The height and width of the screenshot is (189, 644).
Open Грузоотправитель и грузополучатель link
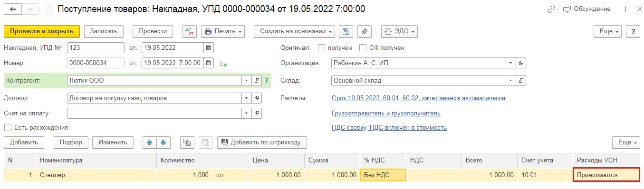386,113
